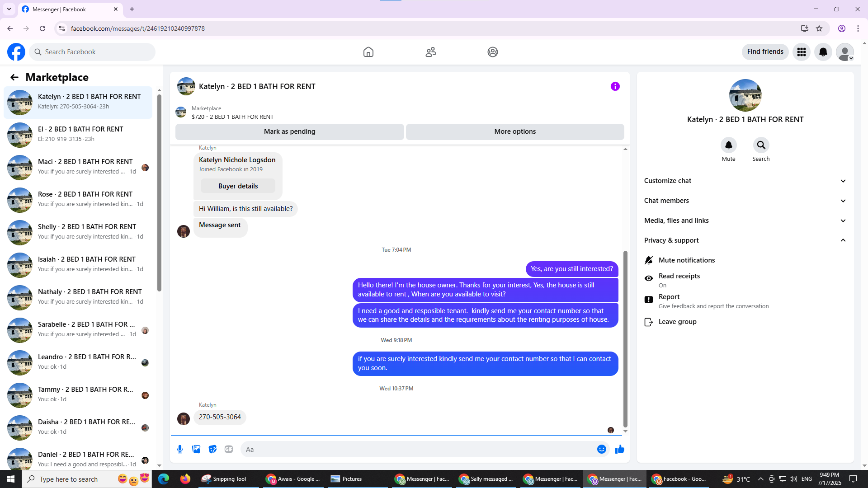This screenshot has height=488, width=868.
Task: Open the Rose conversation
Action: (x=78, y=200)
